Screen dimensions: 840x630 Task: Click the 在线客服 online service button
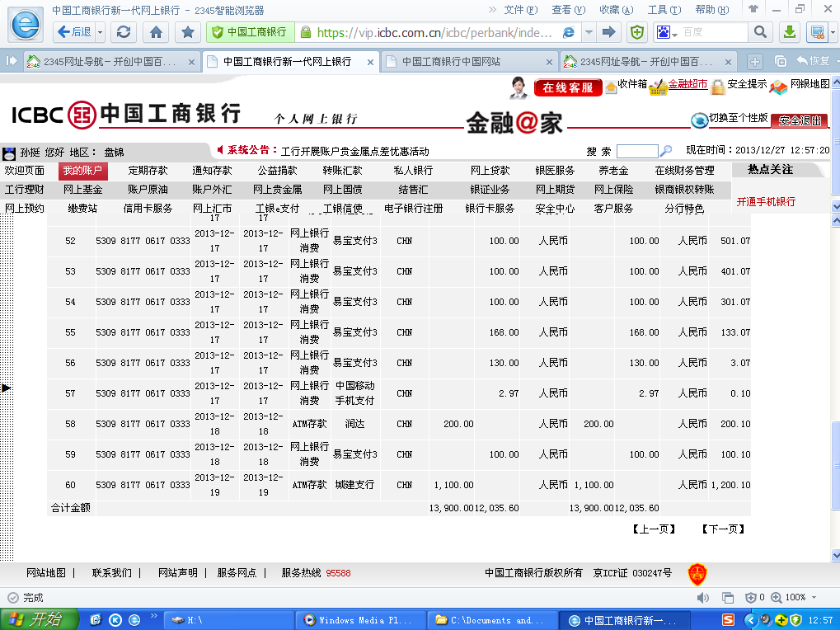point(567,87)
